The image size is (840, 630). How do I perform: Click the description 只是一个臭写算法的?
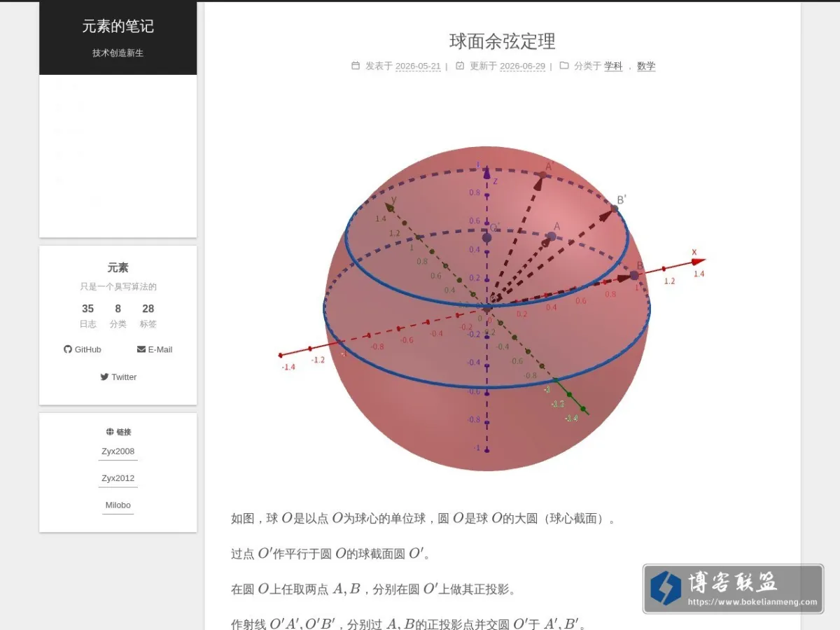[x=118, y=287]
